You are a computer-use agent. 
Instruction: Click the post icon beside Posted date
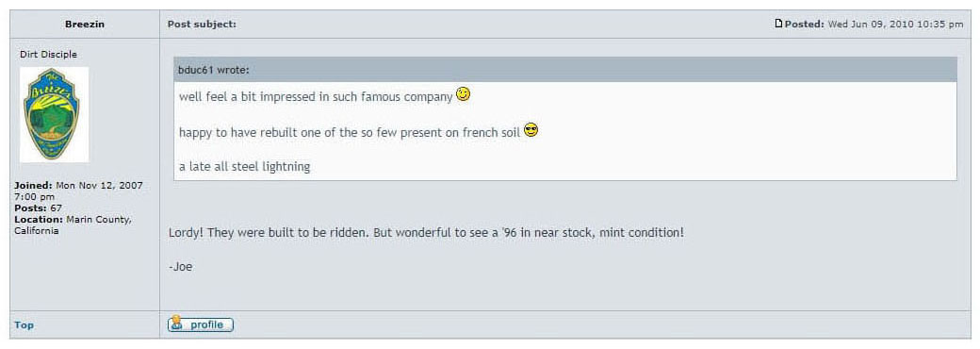tap(778, 24)
